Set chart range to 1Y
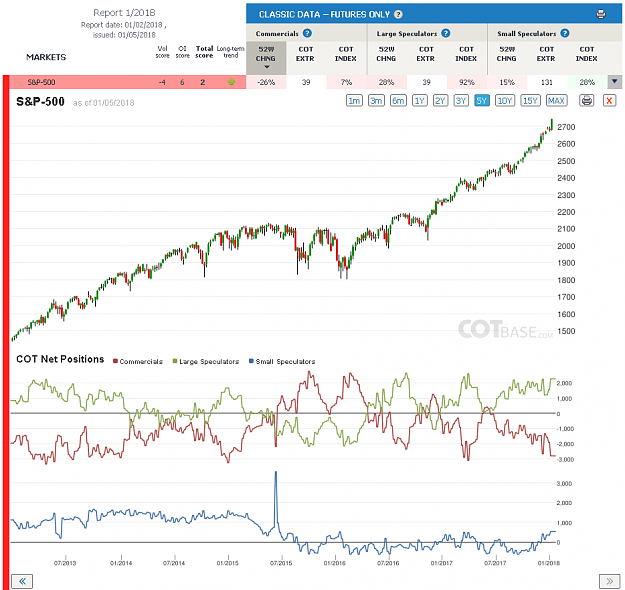625x590 pixels. click(419, 100)
